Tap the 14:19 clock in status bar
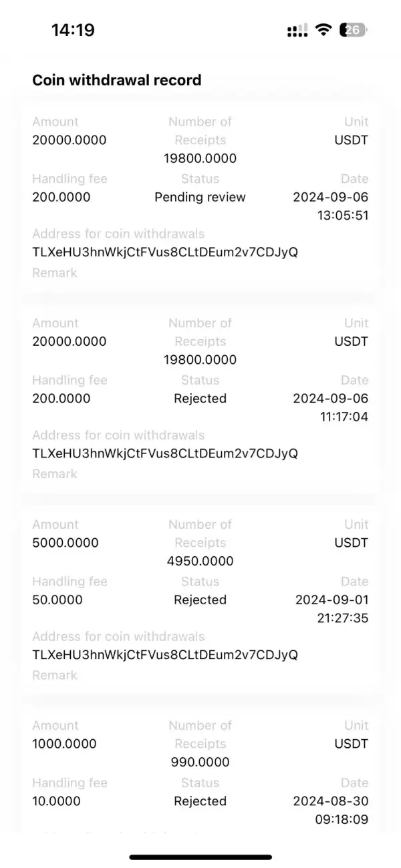The width and height of the screenshot is (401, 868). [x=73, y=30]
